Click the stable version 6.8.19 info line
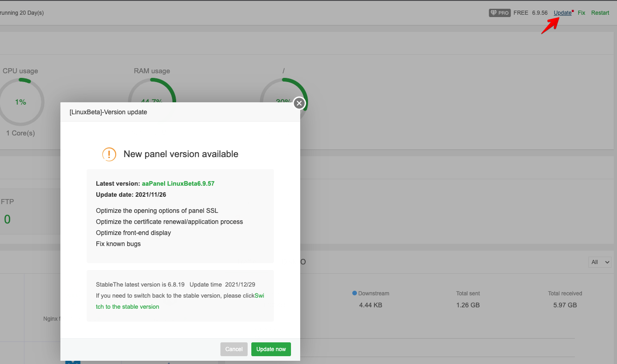This screenshot has height=364, width=617. [176, 284]
